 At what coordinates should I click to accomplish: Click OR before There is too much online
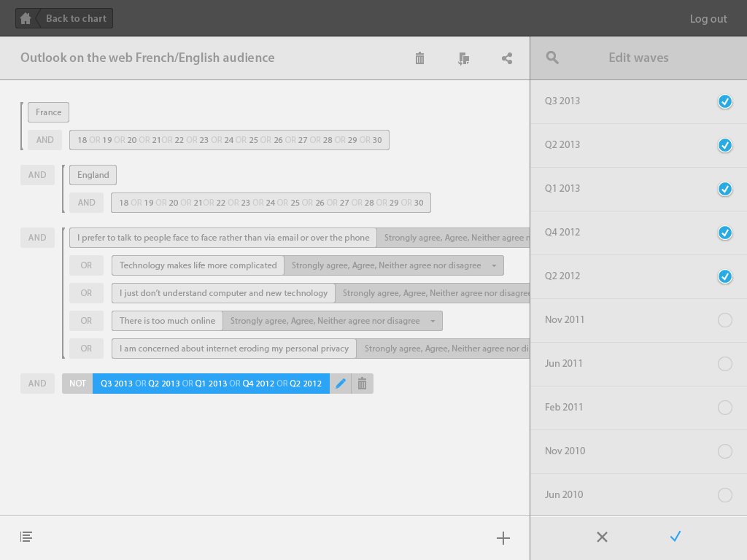tap(86, 321)
